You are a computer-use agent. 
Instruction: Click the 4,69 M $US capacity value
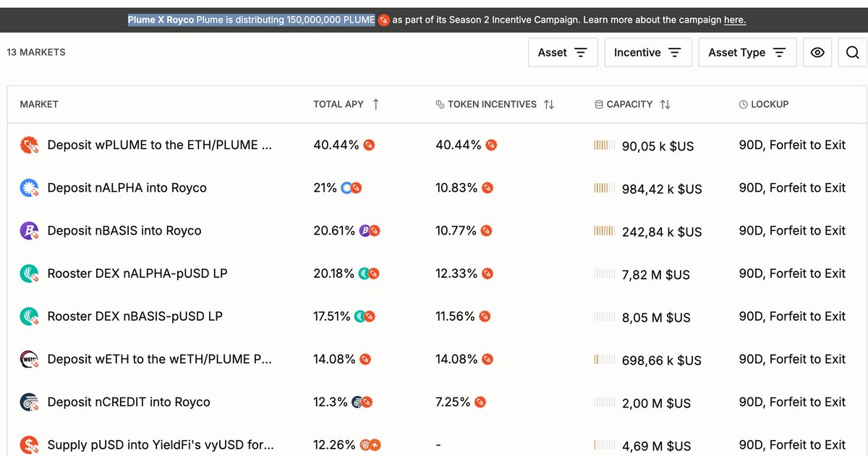click(x=656, y=445)
